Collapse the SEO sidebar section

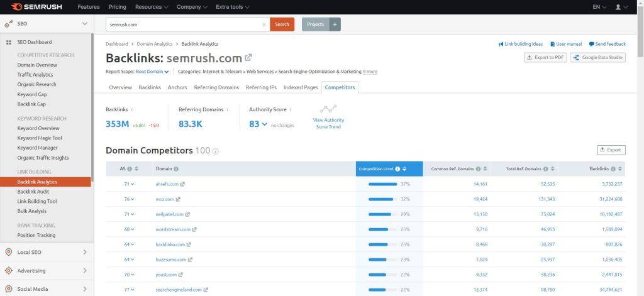click(x=85, y=24)
